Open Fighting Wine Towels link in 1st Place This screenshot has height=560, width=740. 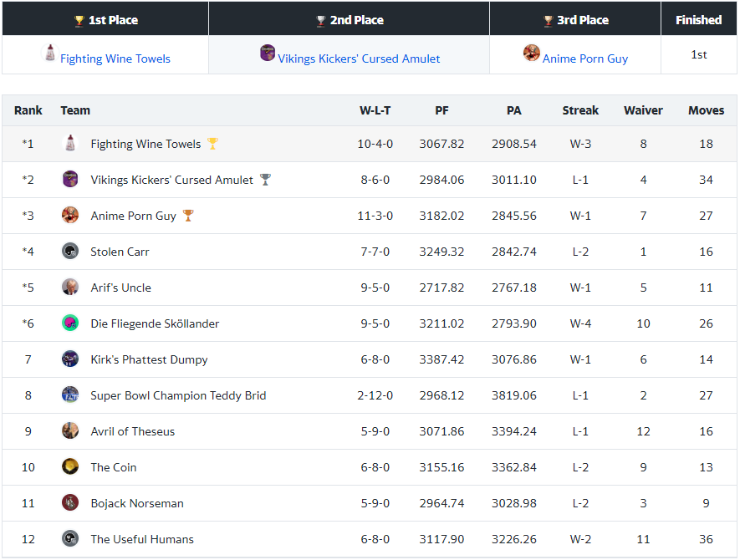[115, 59]
